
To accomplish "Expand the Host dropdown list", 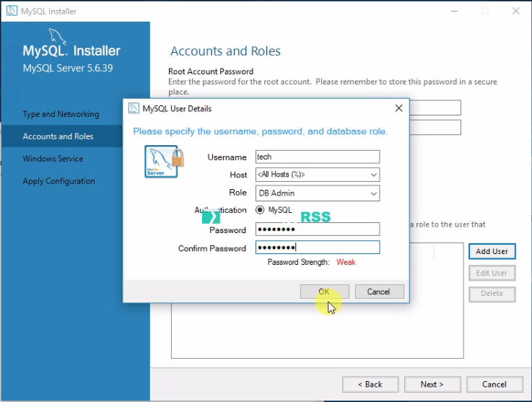I will pyautogui.click(x=373, y=175).
